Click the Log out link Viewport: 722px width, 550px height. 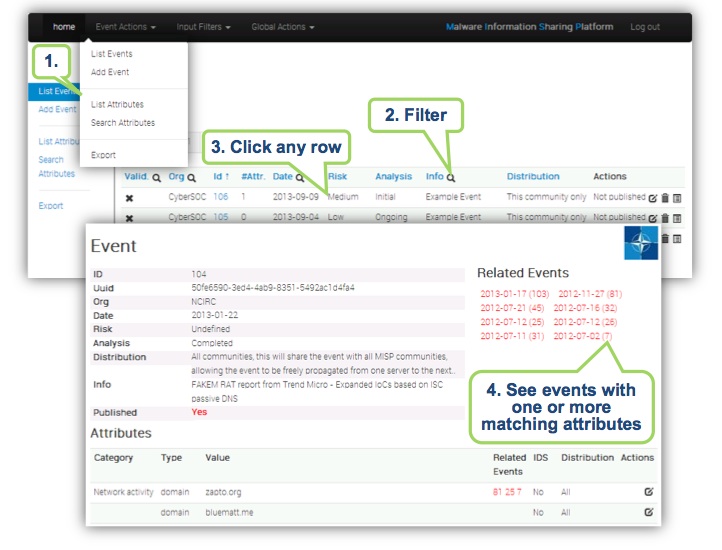point(645,27)
